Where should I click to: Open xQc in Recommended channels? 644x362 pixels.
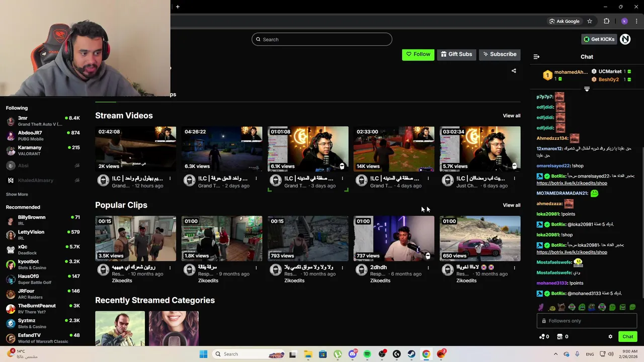coord(43,250)
